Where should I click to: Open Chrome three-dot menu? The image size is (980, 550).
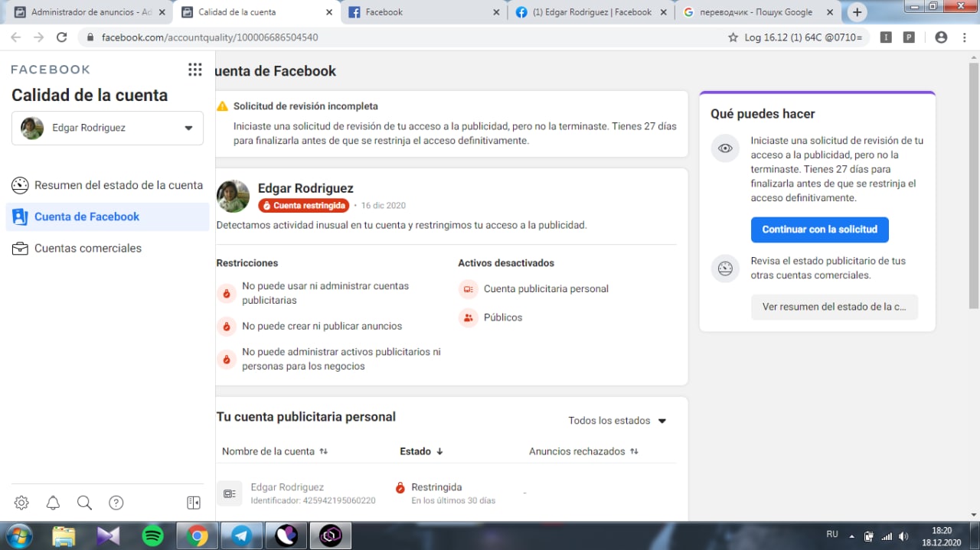(x=964, y=37)
